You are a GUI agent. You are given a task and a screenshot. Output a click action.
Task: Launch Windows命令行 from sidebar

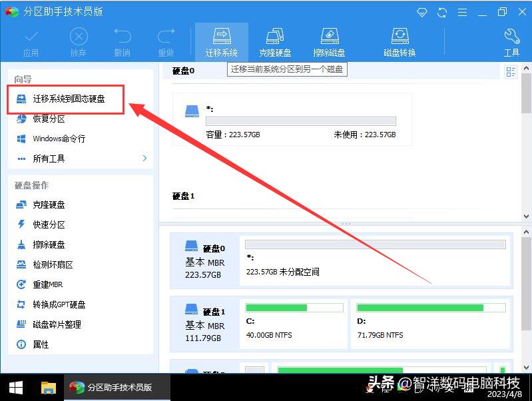59,139
